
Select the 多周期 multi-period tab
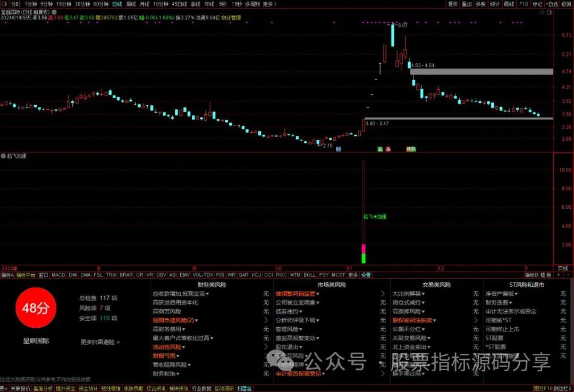[x=252, y=4]
